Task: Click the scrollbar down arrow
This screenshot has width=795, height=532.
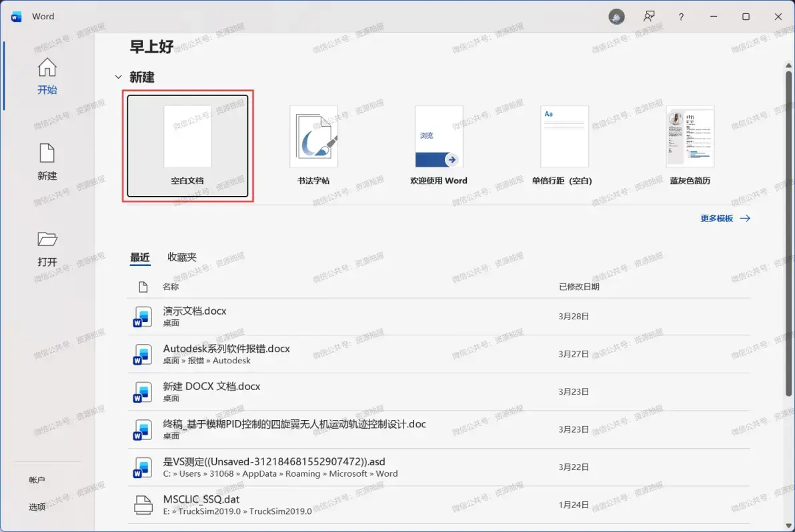Action: 788,525
